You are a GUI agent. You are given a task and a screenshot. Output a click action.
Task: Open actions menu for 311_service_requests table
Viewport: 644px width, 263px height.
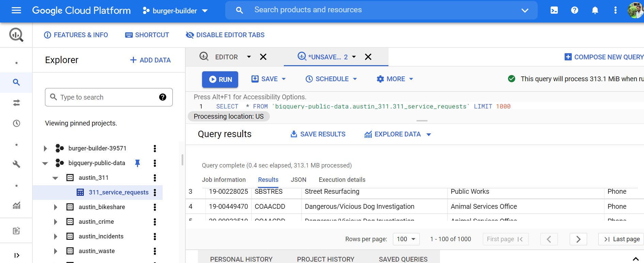point(155,192)
